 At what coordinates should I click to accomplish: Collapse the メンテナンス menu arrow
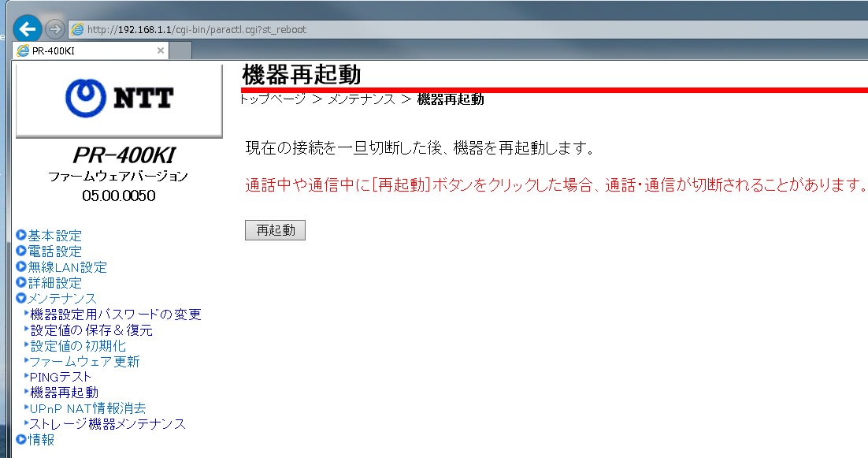tap(21, 298)
